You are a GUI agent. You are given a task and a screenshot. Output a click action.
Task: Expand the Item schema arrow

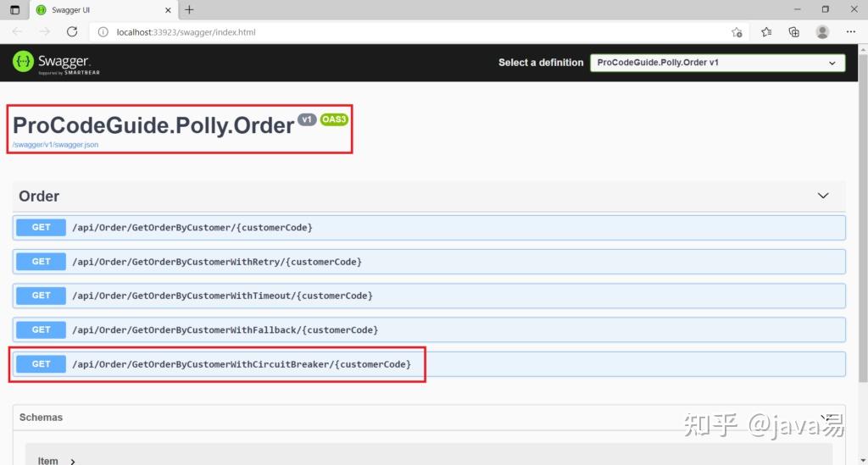73,461
